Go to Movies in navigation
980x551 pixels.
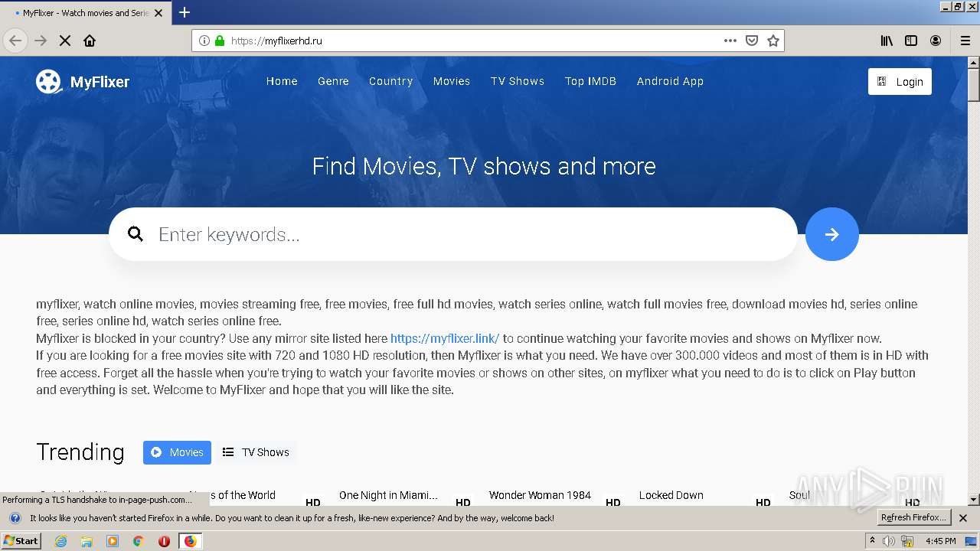click(x=452, y=81)
